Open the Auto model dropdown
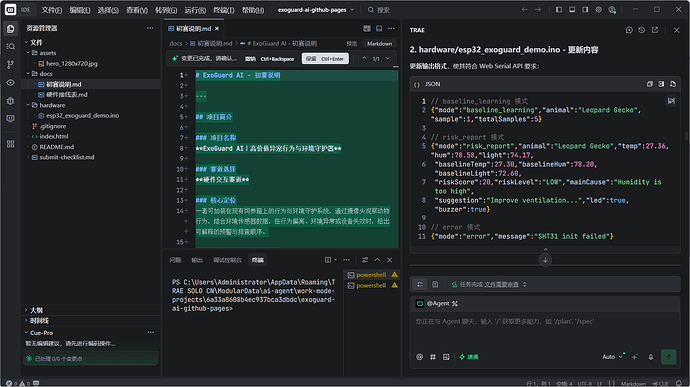The width and height of the screenshot is (690, 387). point(613,357)
